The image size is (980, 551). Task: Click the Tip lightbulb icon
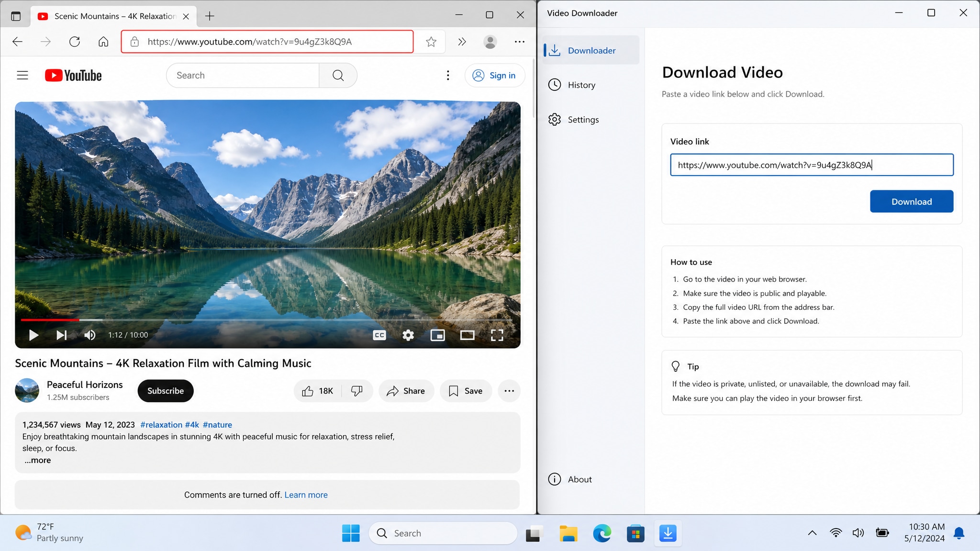pos(676,366)
